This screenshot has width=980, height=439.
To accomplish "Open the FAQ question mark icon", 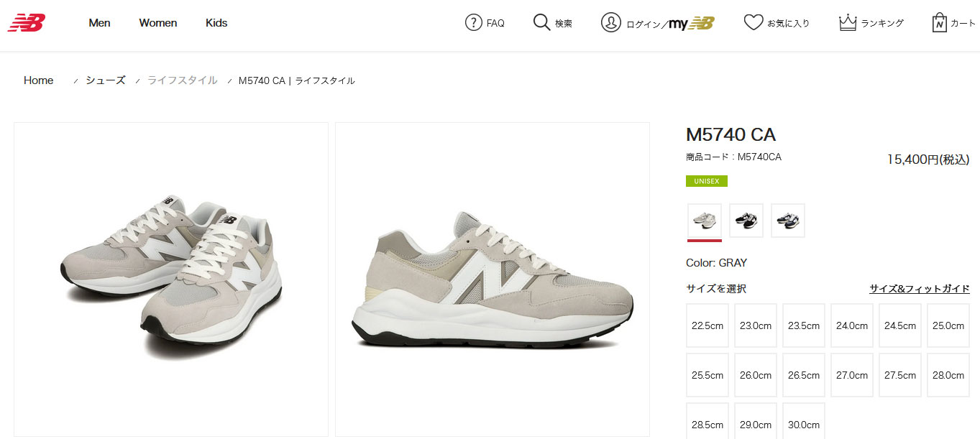I will (473, 23).
